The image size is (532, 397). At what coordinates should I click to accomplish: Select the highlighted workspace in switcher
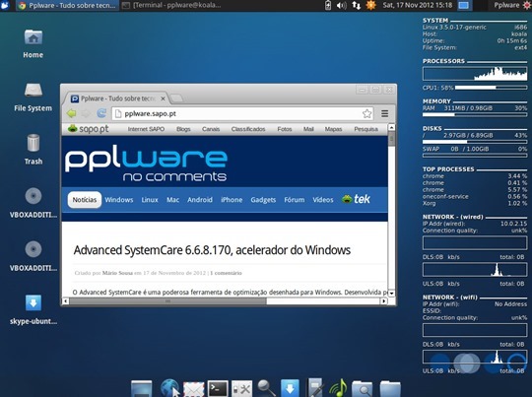[x=464, y=6]
